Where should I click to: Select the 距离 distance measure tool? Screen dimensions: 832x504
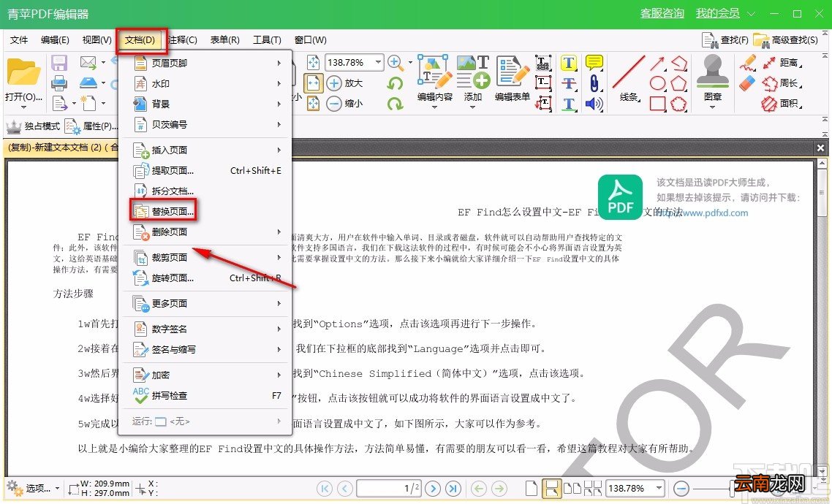click(x=783, y=63)
